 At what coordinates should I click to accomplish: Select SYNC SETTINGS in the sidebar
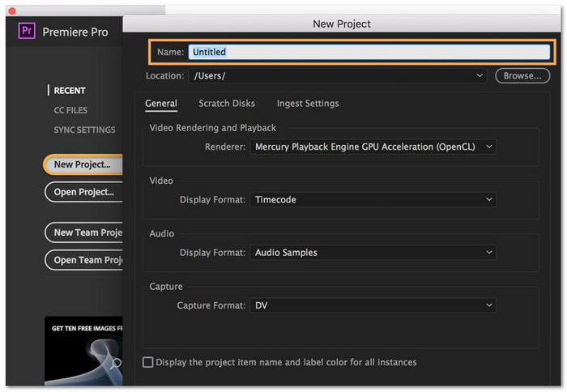tap(84, 130)
